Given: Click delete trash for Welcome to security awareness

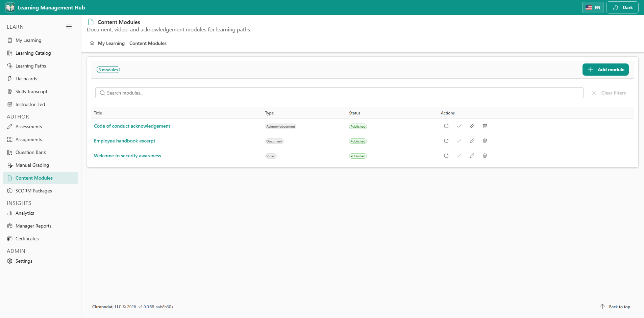Looking at the screenshot, I should 485,156.
